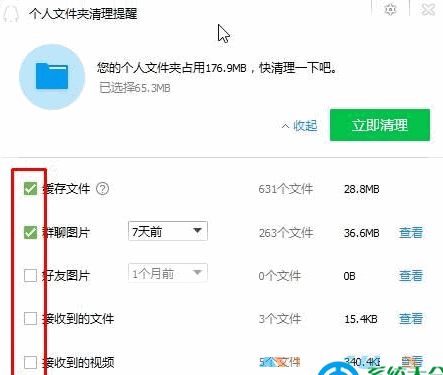Click 查看 link for 接收到的文件

pos(411,319)
